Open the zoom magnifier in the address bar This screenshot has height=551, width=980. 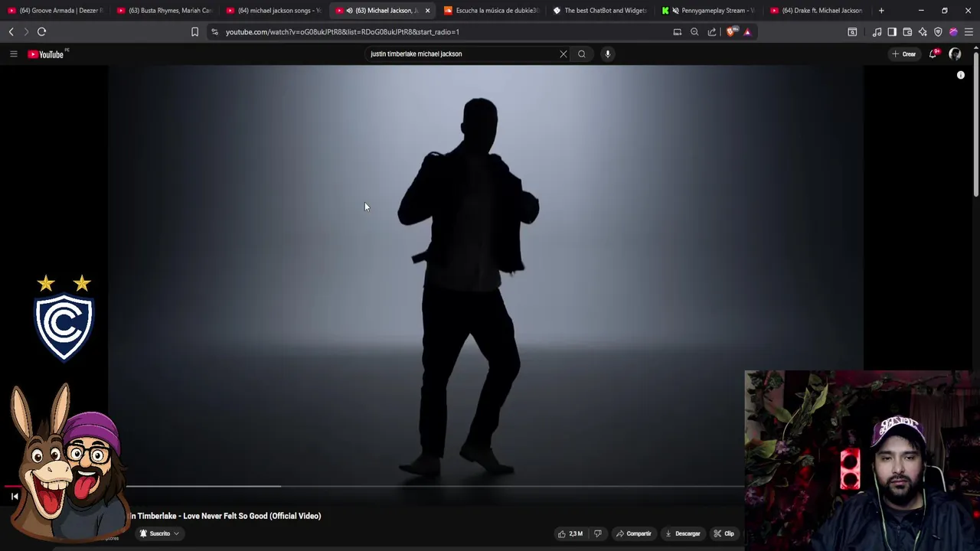[694, 31]
